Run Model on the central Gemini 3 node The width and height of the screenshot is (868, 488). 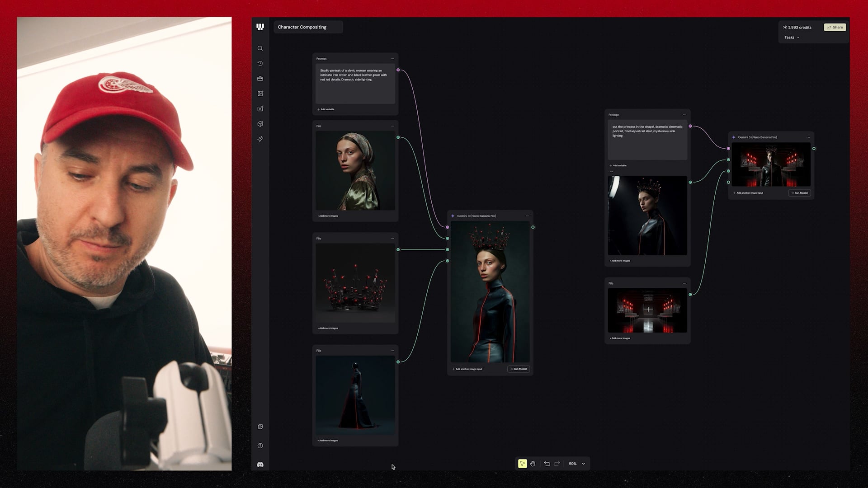point(518,369)
